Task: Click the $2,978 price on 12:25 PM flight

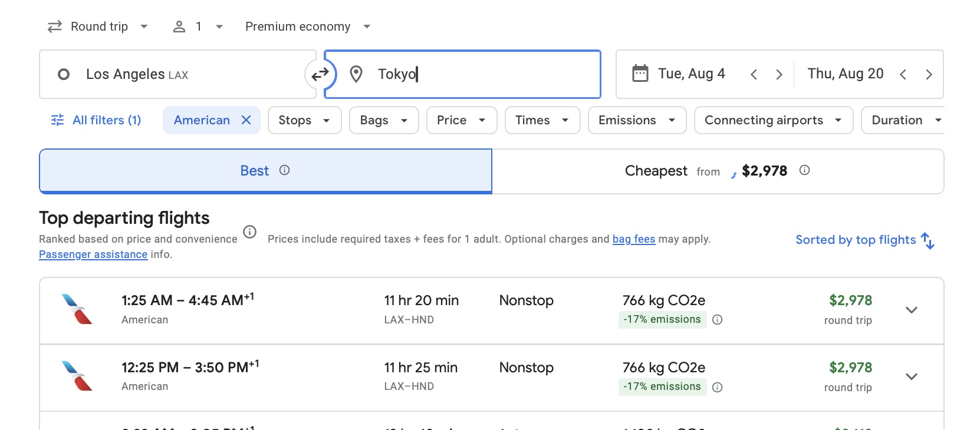Action: (x=850, y=368)
